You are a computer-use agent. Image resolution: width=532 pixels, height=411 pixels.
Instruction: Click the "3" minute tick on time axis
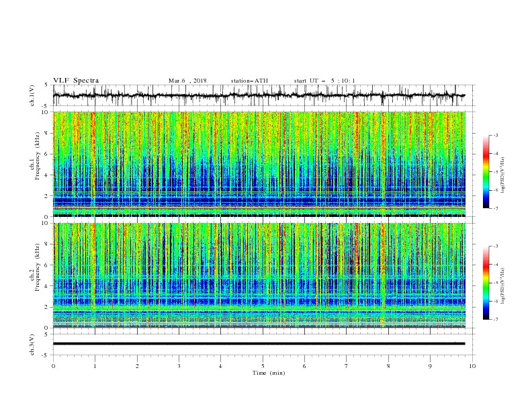point(179,366)
